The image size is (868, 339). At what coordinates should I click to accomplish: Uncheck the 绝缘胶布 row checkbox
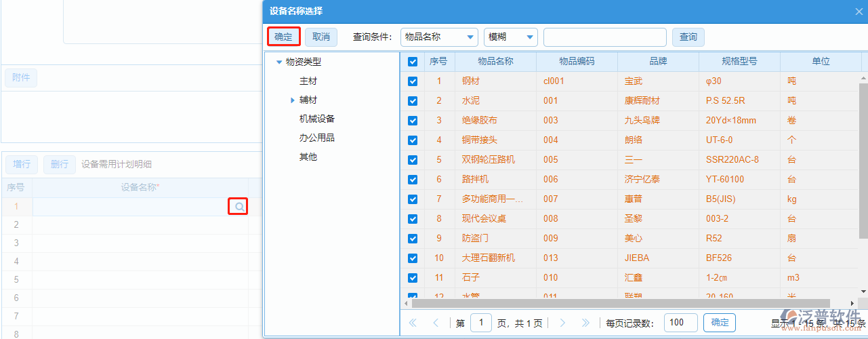(413, 121)
